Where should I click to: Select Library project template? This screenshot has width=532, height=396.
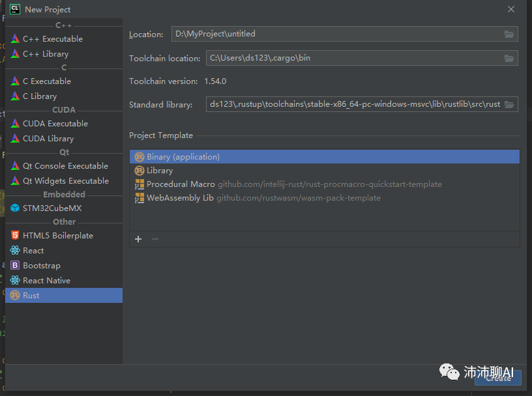pyautogui.click(x=325, y=171)
